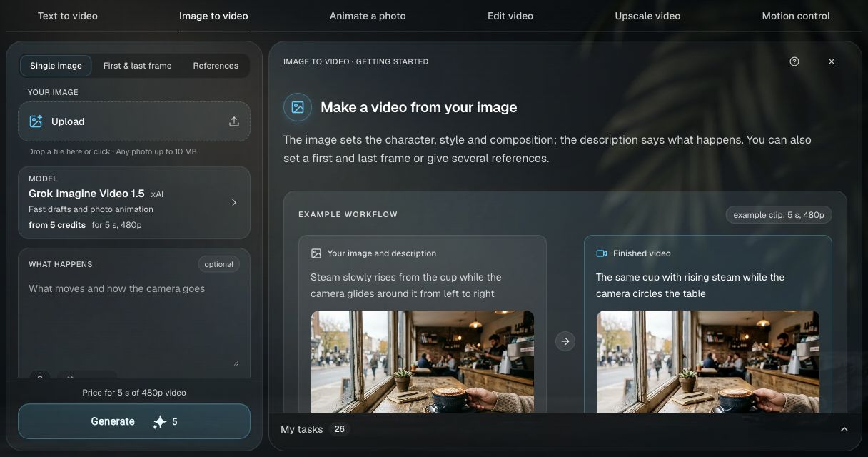The image size is (868, 457).
Task: Choose the First & last frame mode
Action: pyautogui.click(x=137, y=66)
